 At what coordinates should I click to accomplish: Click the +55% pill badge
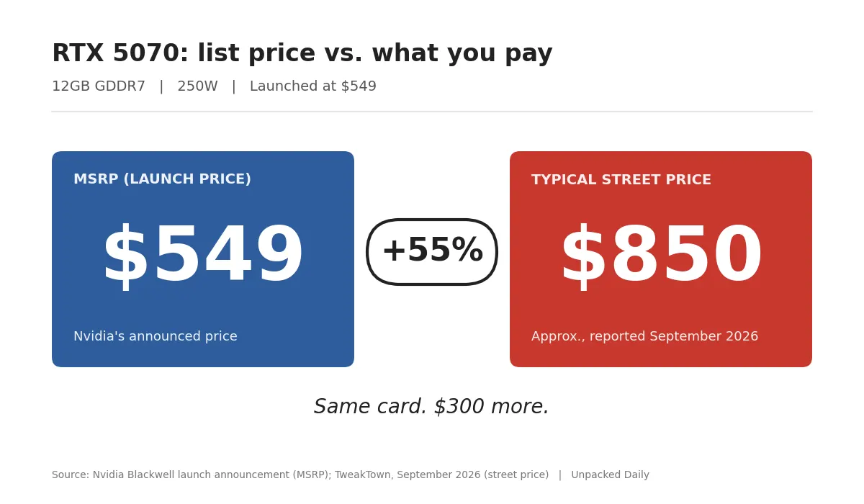point(432,252)
